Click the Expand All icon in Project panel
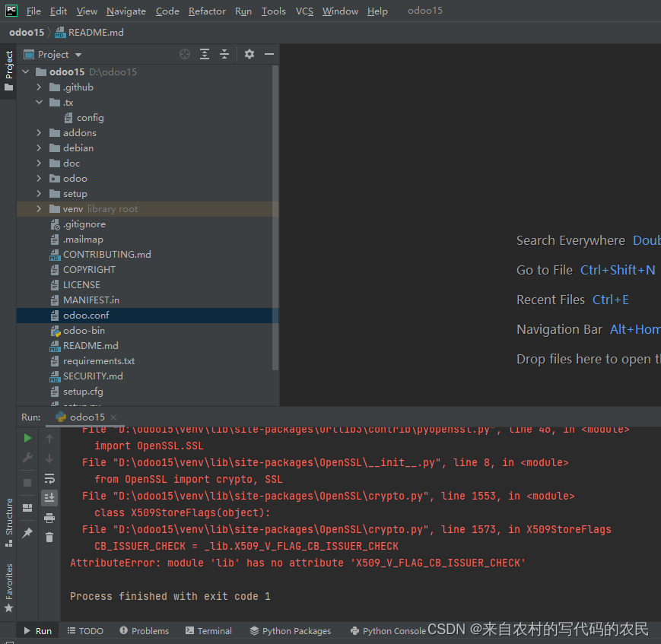The height and width of the screenshot is (644, 661). [205, 55]
